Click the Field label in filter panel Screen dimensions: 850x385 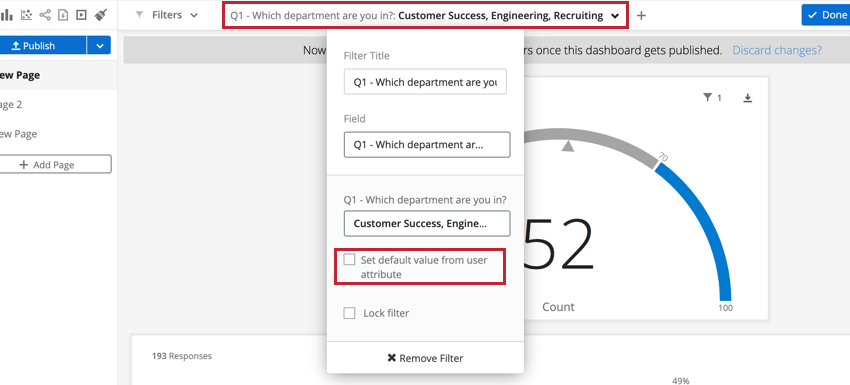click(x=355, y=119)
